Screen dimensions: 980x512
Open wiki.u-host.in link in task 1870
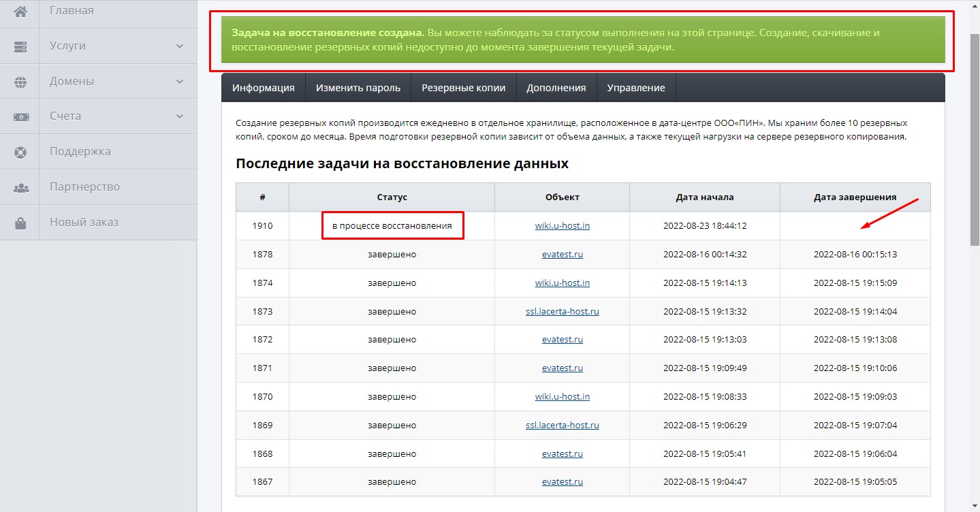(563, 397)
